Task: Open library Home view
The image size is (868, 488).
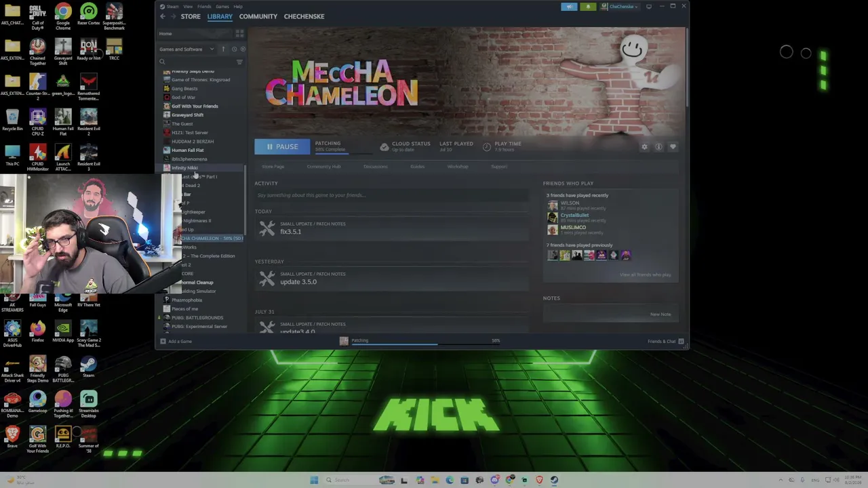Action: pyautogui.click(x=165, y=33)
